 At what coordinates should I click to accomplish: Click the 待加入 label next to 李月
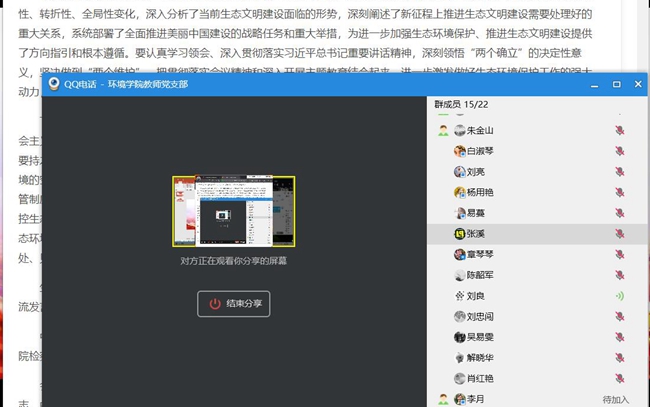pos(615,399)
